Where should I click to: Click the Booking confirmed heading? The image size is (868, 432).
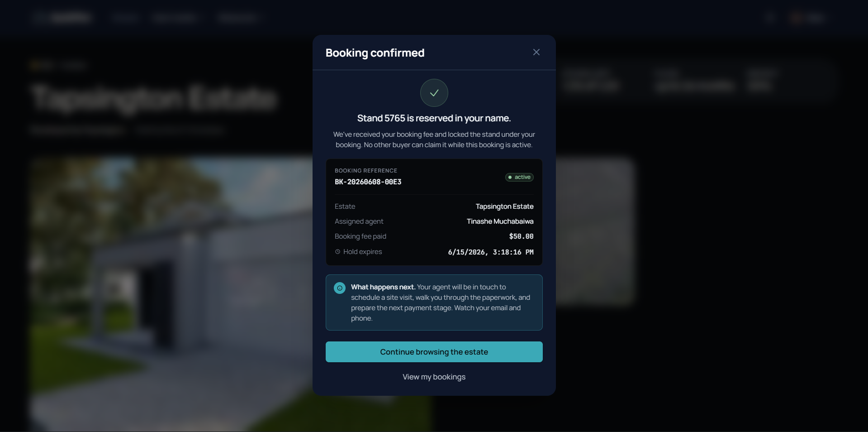click(375, 53)
